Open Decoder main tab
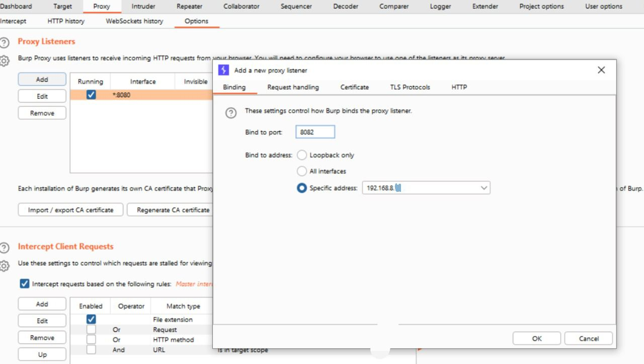The height and width of the screenshot is (364, 644). (x=346, y=7)
